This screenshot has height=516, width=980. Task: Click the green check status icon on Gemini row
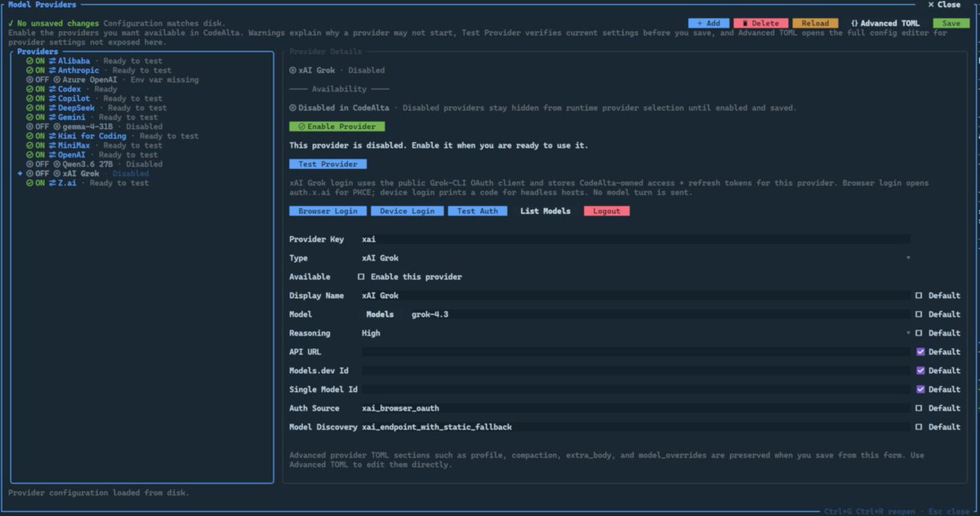(x=29, y=118)
